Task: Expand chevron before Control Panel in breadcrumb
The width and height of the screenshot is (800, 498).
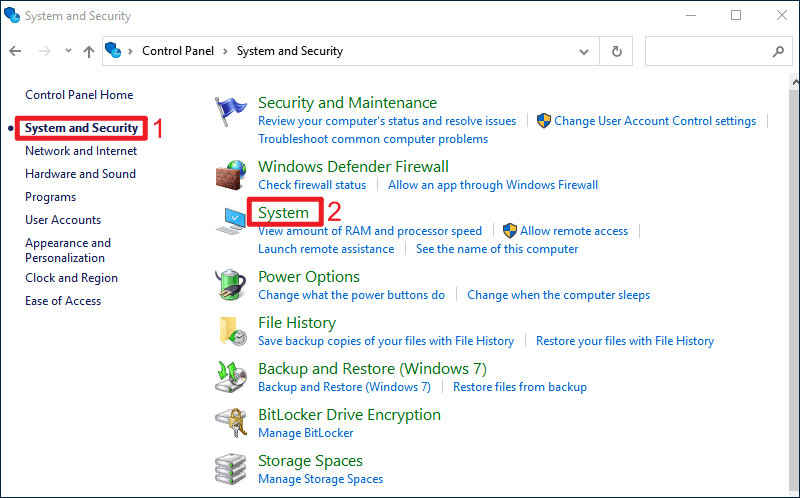Action: pyautogui.click(x=131, y=51)
